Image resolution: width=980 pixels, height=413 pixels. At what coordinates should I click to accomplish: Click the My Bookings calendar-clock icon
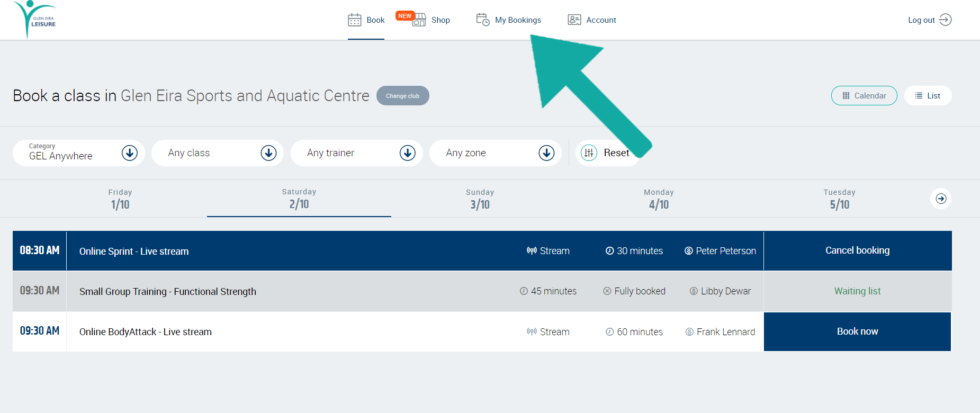click(x=483, y=20)
